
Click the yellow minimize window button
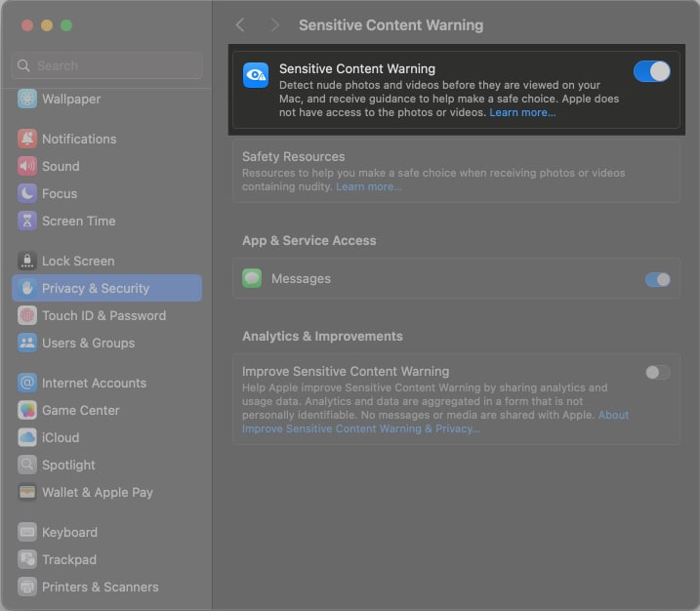tap(47, 25)
